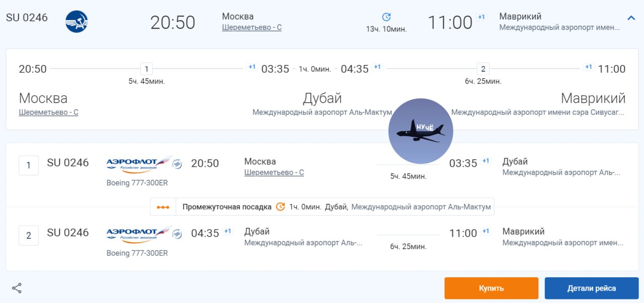The width and height of the screenshot is (644, 303).
Task: Click the number 2 box beside second segment
Action: pyautogui.click(x=29, y=236)
